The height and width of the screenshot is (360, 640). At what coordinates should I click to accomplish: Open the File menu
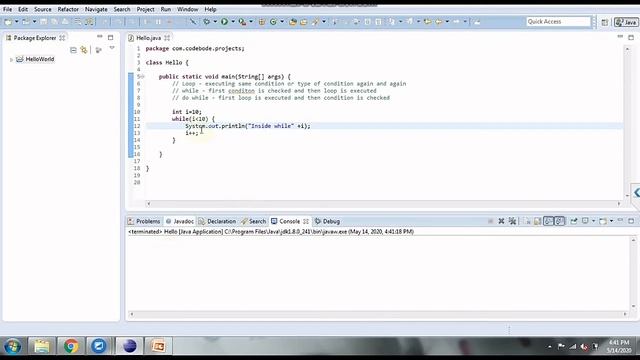(7, 9)
